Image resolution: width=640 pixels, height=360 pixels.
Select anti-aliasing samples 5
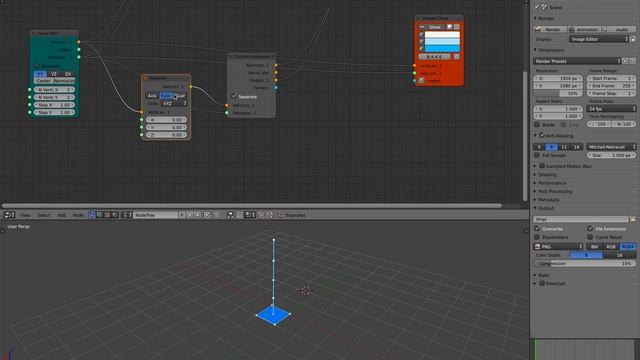click(x=539, y=147)
